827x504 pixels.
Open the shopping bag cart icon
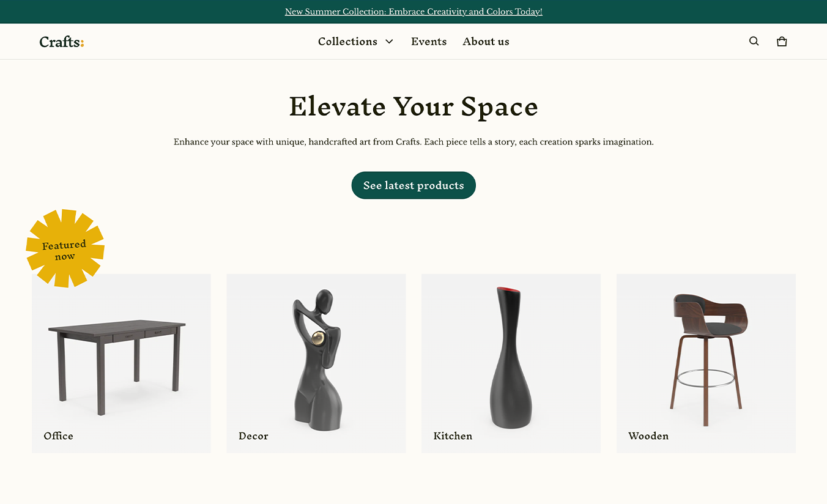pyautogui.click(x=782, y=41)
